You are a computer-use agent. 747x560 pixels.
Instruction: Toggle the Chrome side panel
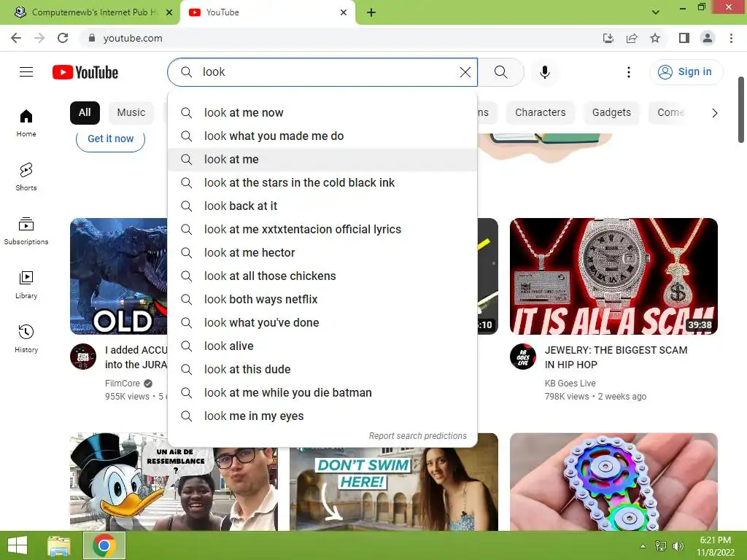684,38
